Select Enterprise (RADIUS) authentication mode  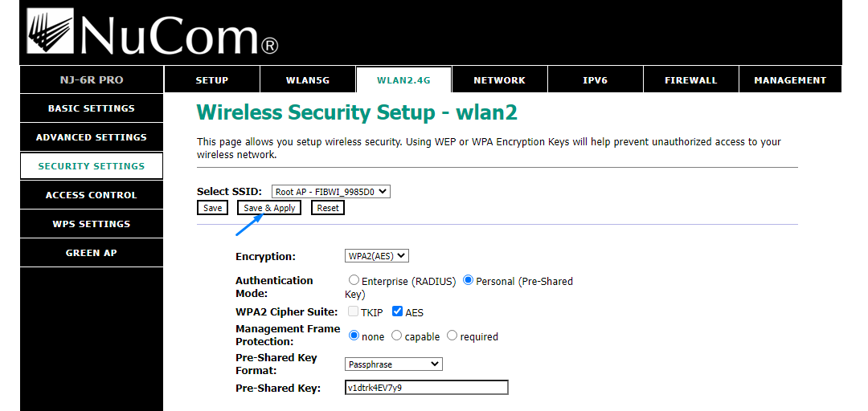(x=353, y=280)
